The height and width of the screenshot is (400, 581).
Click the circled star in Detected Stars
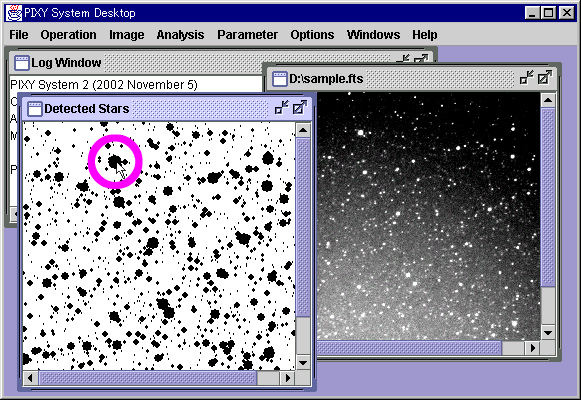point(114,161)
